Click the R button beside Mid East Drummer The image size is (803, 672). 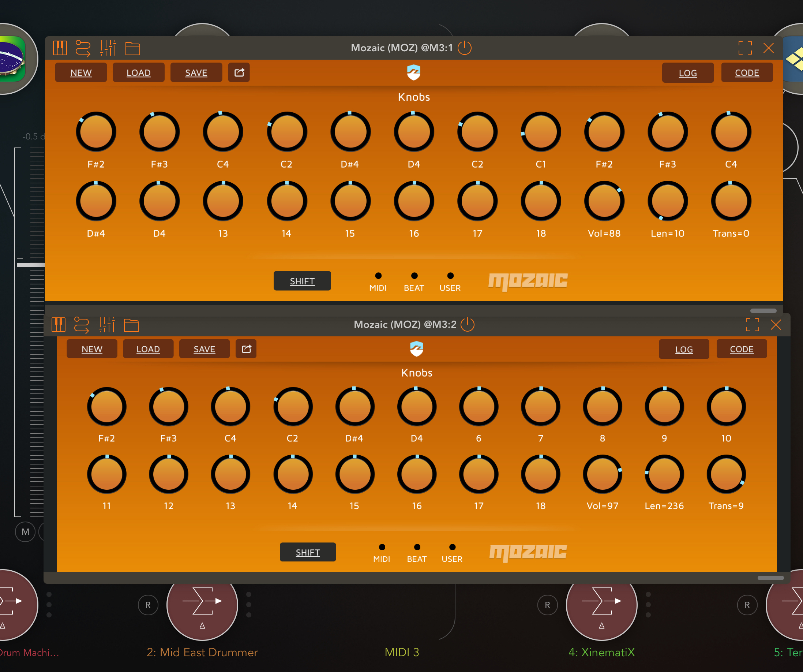[x=148, y=605]
